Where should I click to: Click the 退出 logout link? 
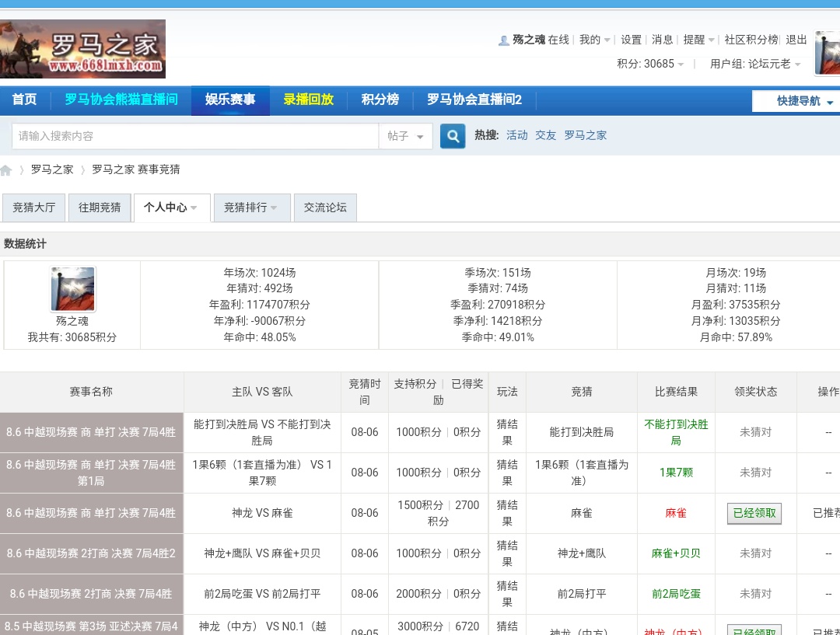point(796,40)
